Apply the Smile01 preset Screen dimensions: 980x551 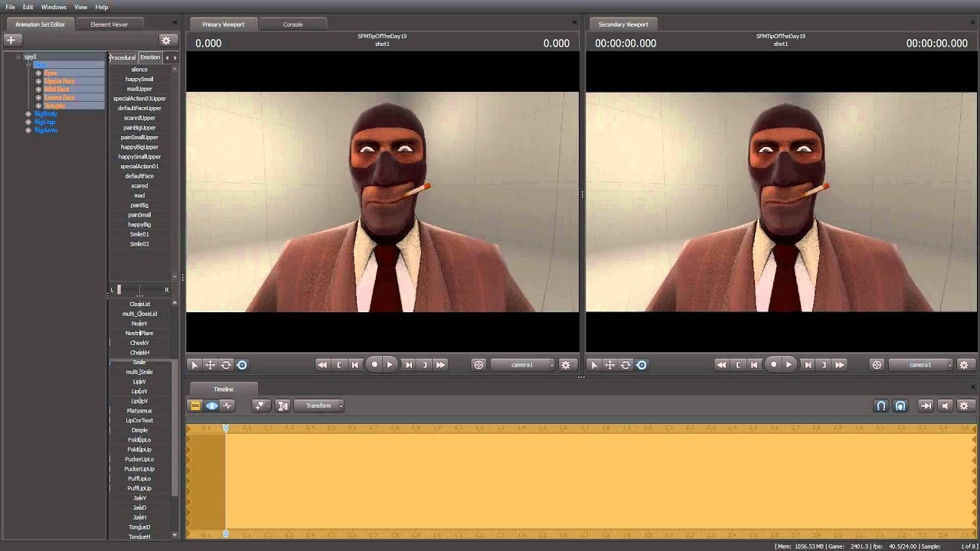[139, 234]
